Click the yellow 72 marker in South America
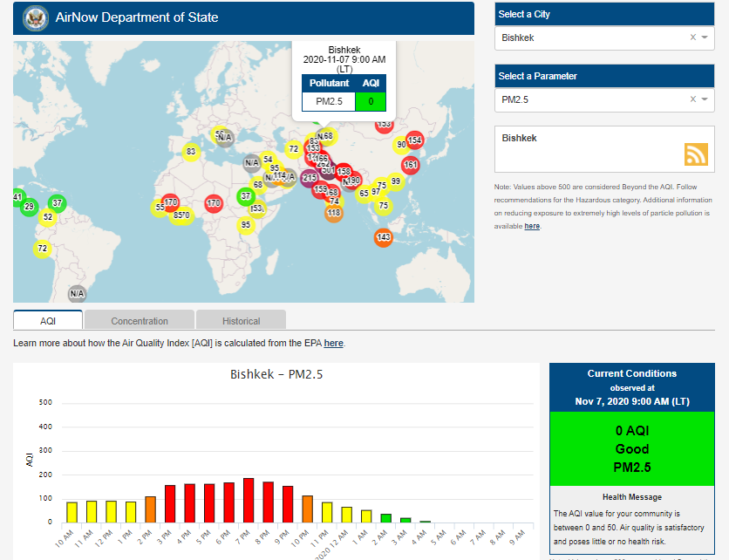Image resolution: width=729 pixels, height=560 pixels. click(42, 249)
